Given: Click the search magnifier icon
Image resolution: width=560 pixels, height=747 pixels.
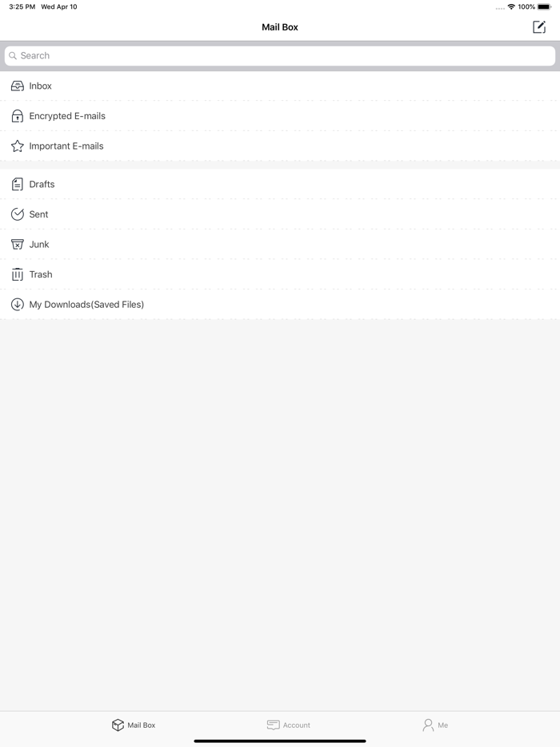Looking at the screenshot, I should pyautogui.click(x=13, y=56).
